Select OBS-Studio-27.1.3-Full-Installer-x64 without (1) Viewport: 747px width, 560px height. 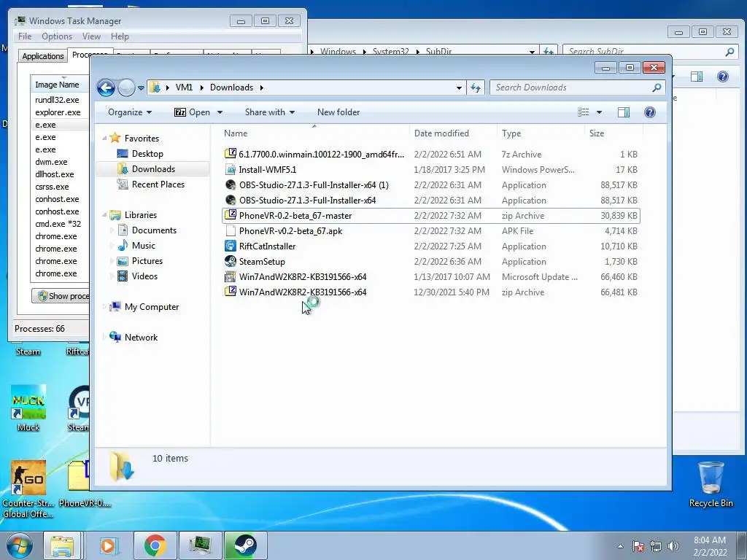pyautogui.click(x=307, y=201)
